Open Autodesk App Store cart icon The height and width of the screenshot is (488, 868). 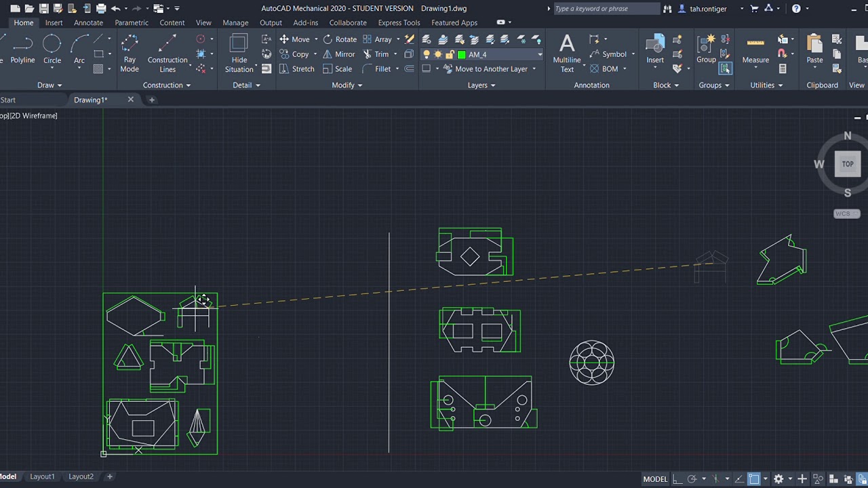[x=754, y=9]
